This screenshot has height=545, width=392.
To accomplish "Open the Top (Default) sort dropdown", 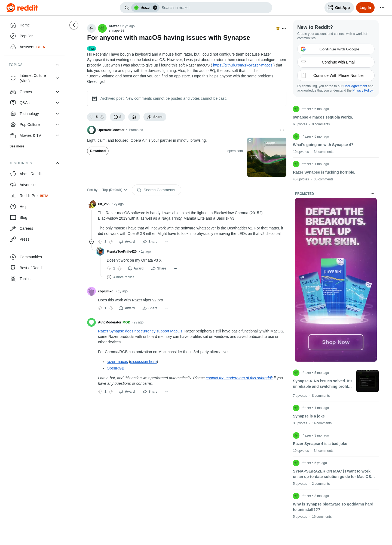I will point(115,190).
